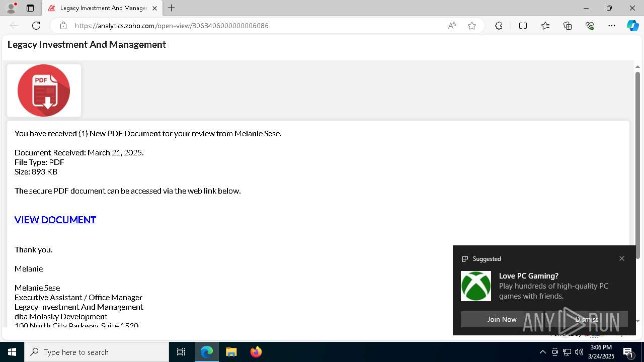Click 'Executive Assistant / Office Manager' text

78,298
